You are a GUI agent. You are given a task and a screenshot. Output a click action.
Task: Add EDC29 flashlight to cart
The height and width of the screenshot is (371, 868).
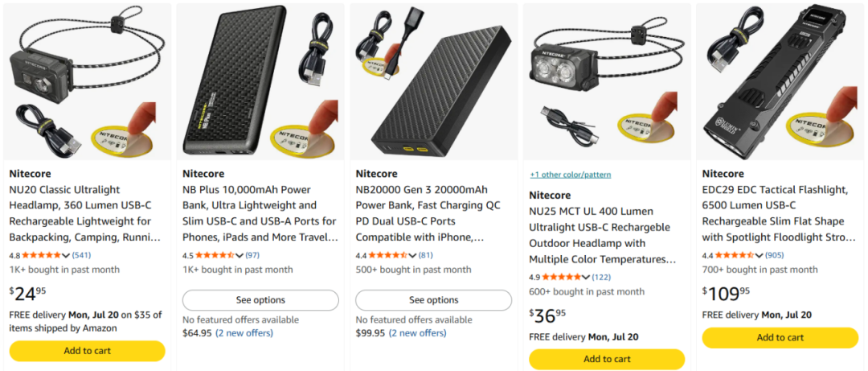780,338
